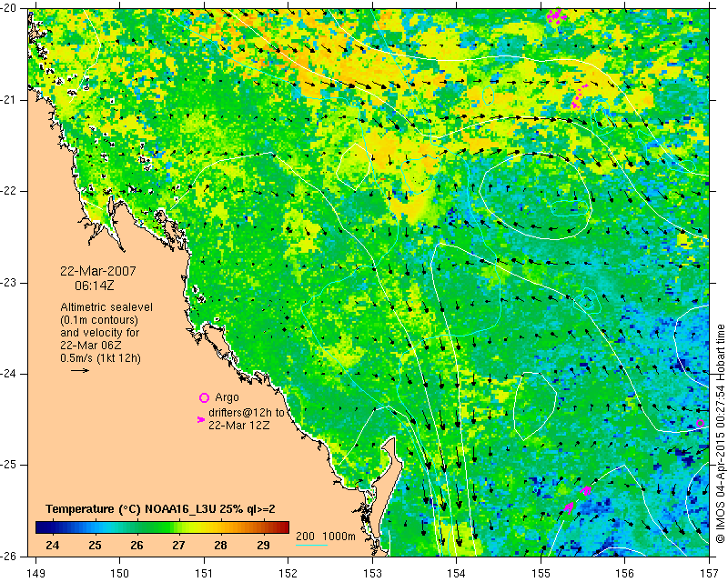This screenshot has width=728, height=582.
Task: Click the '06:14Z' time label
Action: [95, 286]
